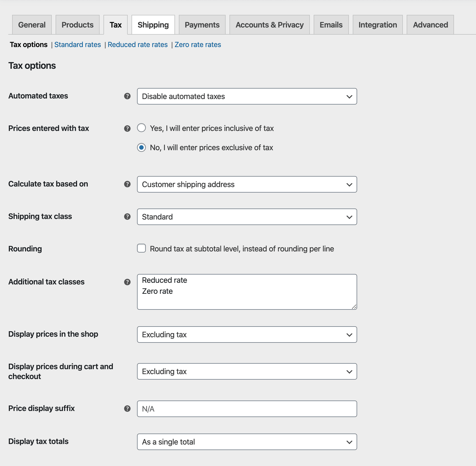Open the Zero rate rates link
The image size is (476, 466).
(x=198, y=45)
